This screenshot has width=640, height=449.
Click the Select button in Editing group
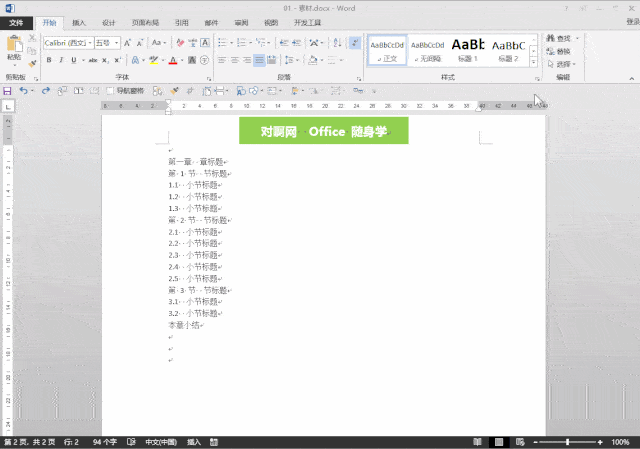point(561,64)
